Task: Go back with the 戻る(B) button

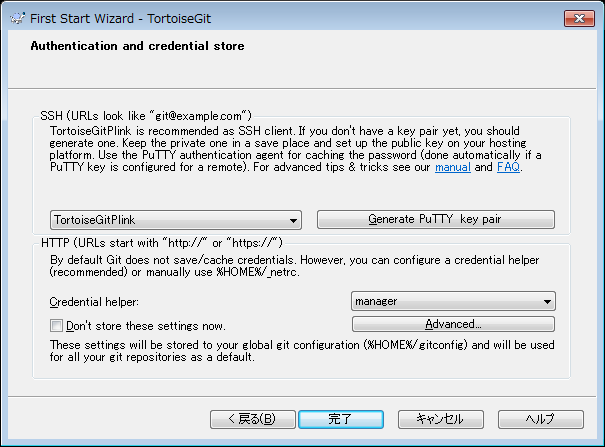Action: tap(253, 419)
